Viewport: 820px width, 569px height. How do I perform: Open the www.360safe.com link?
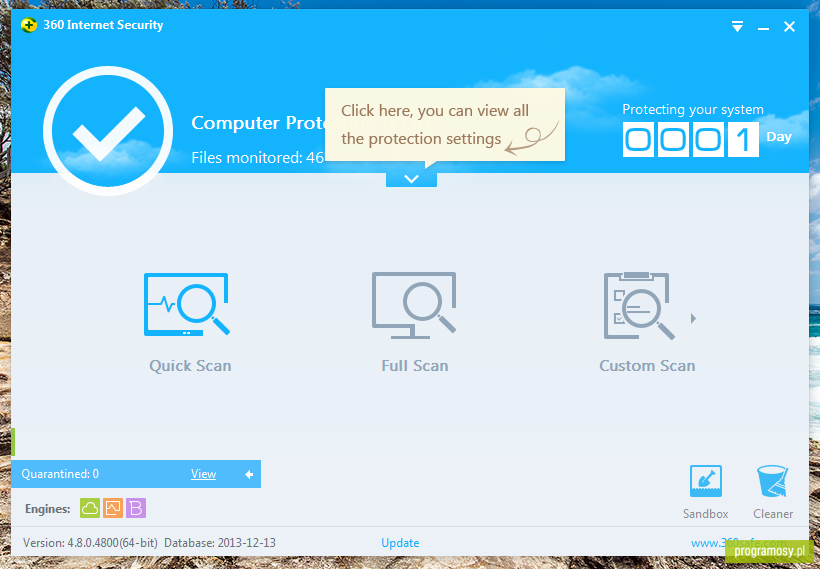click(738, 543)
